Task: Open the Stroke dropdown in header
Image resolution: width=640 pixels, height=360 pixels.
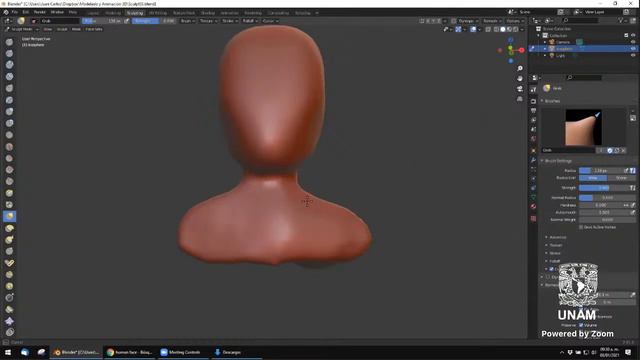Action: coord(229,21)
